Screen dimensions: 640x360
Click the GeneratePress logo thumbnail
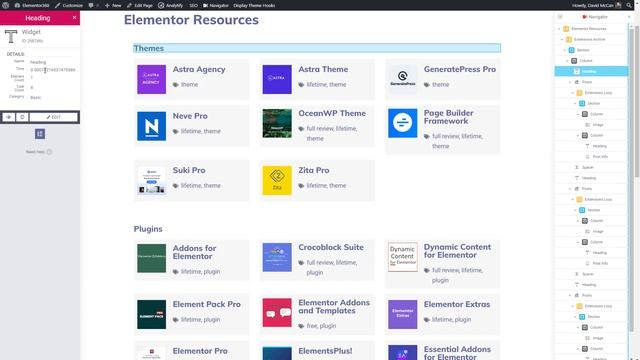pos(402,79)
